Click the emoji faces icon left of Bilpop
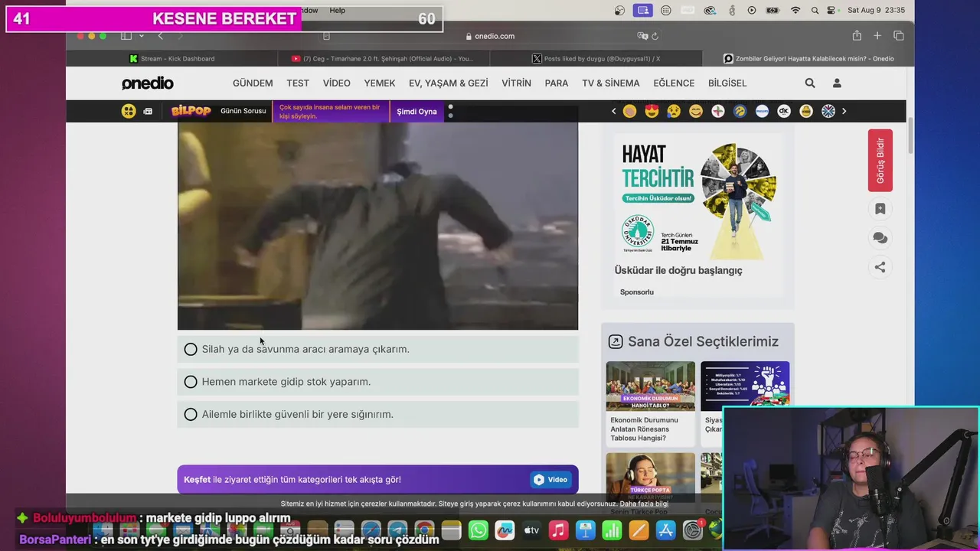980x551 pixels. pyautogui.click(x=129, y=111)
